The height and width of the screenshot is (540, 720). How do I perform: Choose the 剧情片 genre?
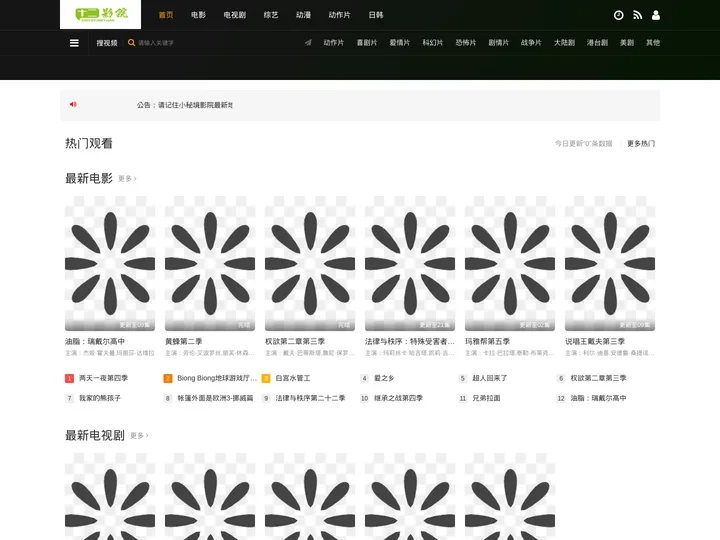tap(498, 43)
